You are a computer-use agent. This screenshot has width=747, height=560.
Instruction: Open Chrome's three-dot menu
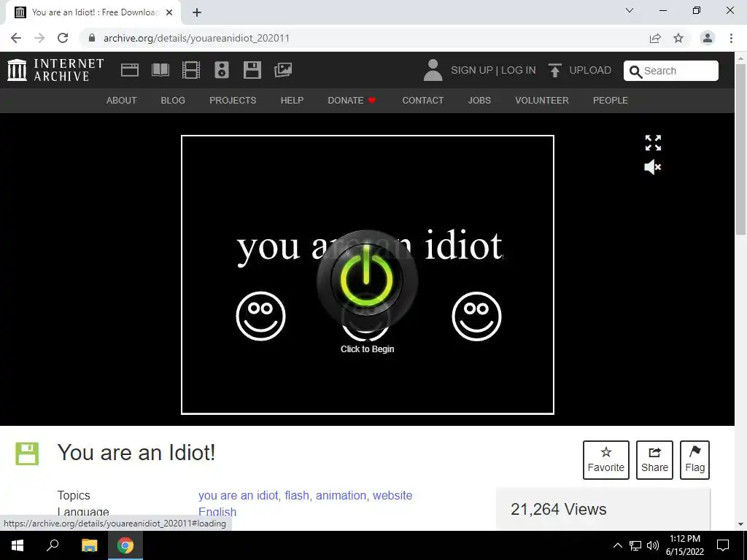(x=731, y=38)
